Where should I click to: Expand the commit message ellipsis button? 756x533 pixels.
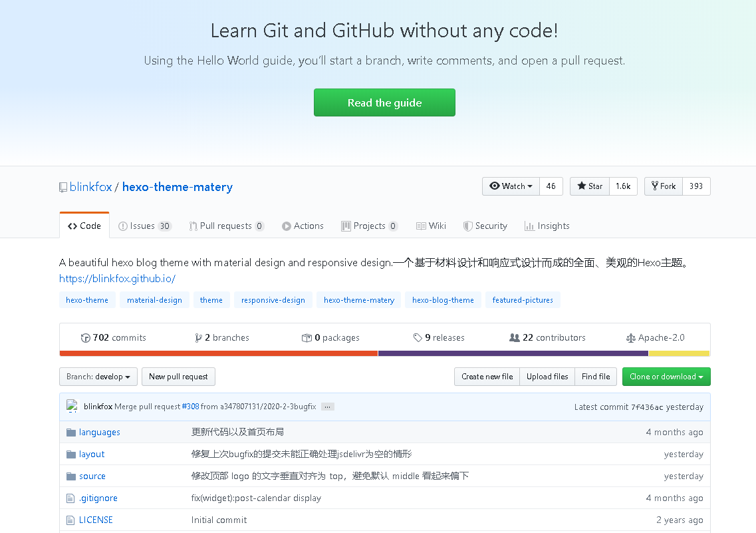click(327, 407)
